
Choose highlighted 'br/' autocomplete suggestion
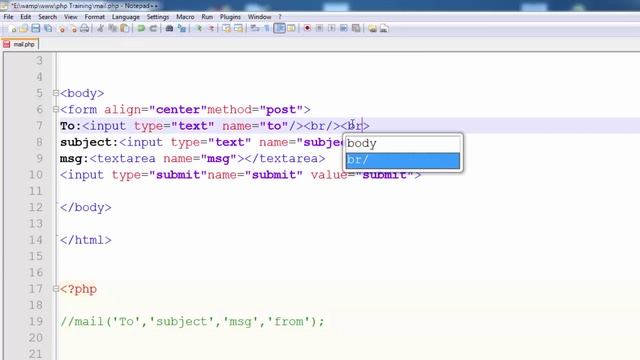tap(403, 160)
